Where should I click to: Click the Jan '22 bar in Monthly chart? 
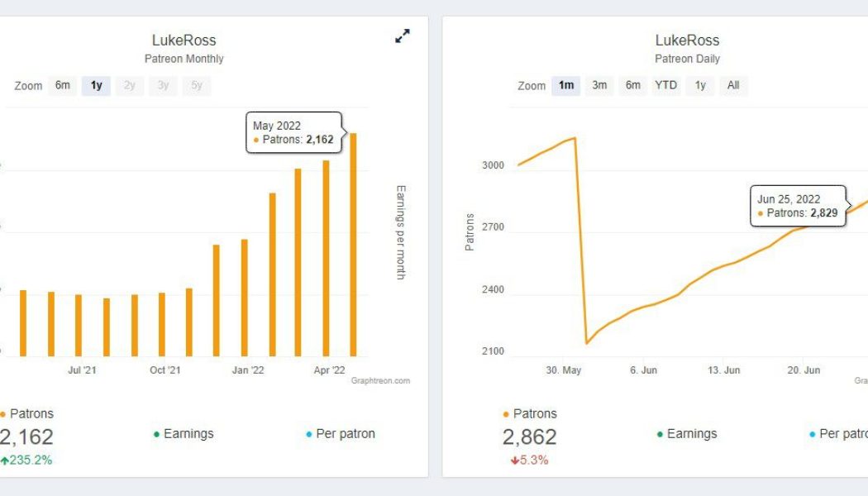(x=244, y=298)
